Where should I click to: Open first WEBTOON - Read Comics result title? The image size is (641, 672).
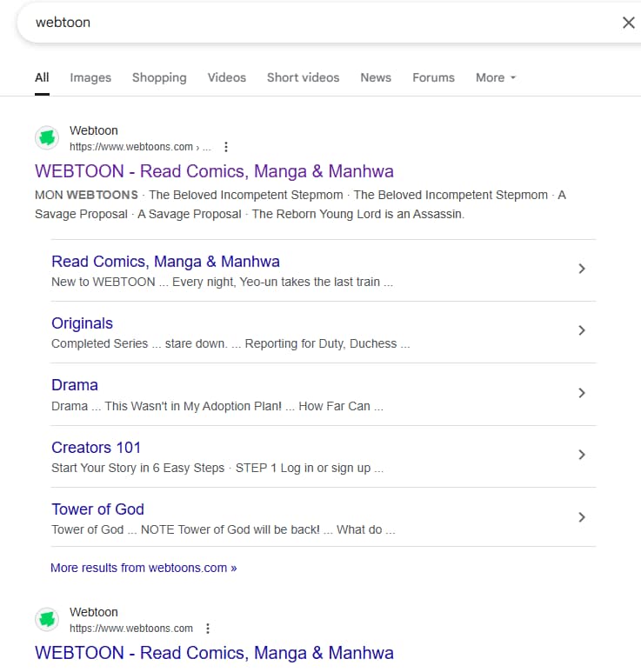click(214, 171)
